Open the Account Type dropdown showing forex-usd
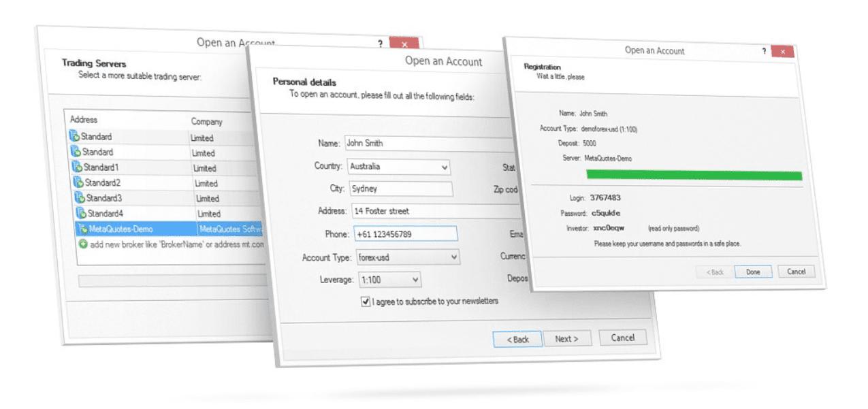Image resolution: width=868 pixels, height=409 pixels. 407,257
